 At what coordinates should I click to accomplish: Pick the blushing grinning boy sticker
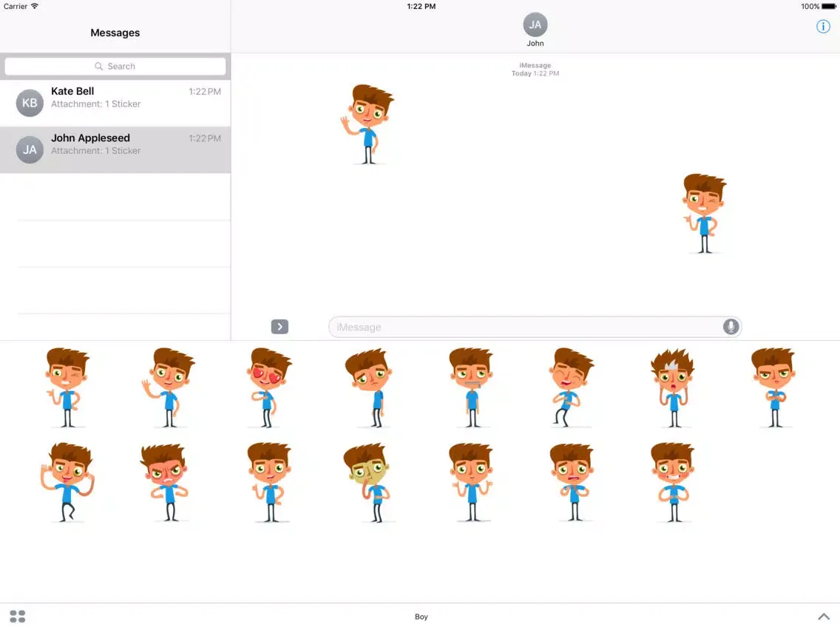pos(673,482)
